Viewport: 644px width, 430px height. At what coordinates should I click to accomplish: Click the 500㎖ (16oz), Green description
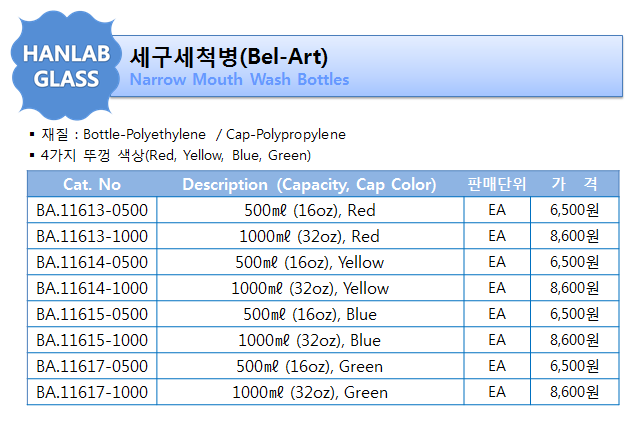coord(310,366)
